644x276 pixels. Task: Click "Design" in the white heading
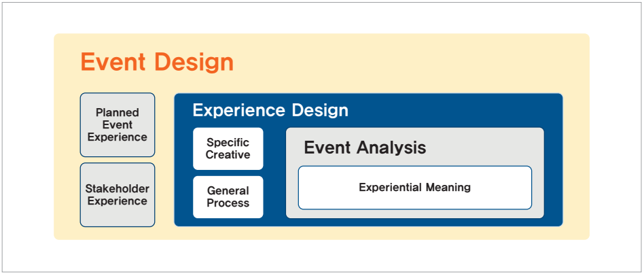[x=319, y=110]
